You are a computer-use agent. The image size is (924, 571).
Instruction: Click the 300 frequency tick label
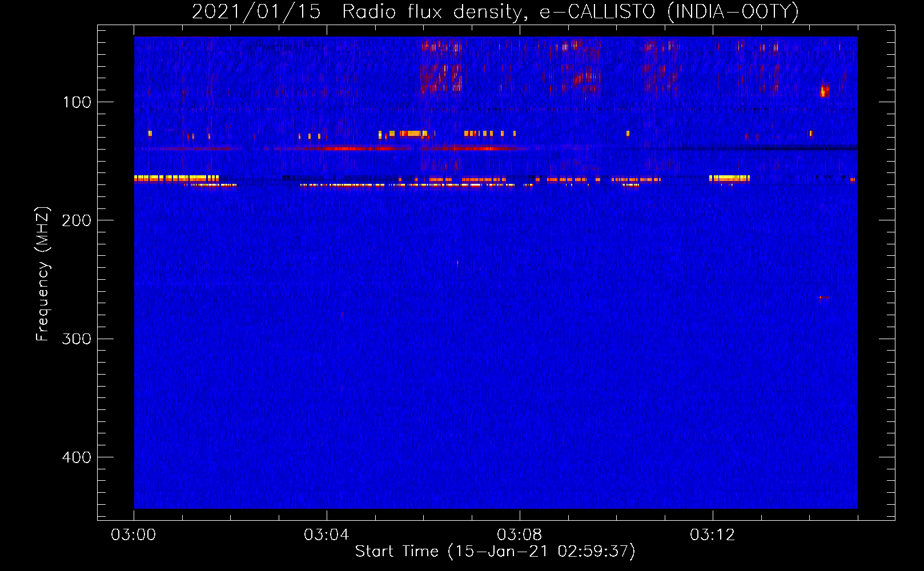[77, 339]
